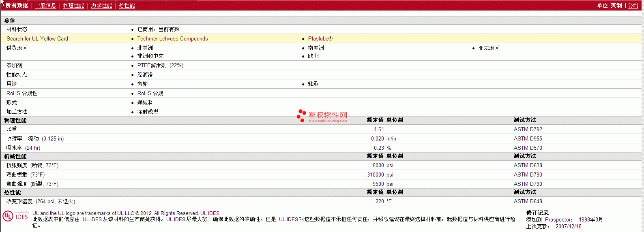Click ASTM D955 test method

[x=528, y=138]
